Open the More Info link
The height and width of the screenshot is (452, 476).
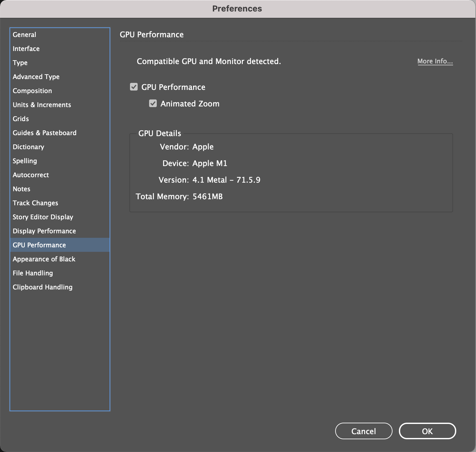click(435, 61)
